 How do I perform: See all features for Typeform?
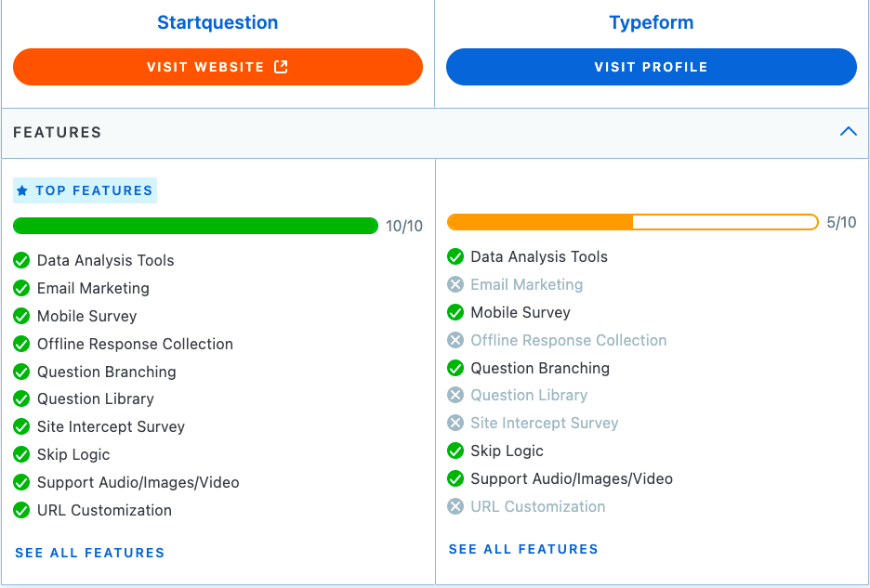tap(523, 549)
